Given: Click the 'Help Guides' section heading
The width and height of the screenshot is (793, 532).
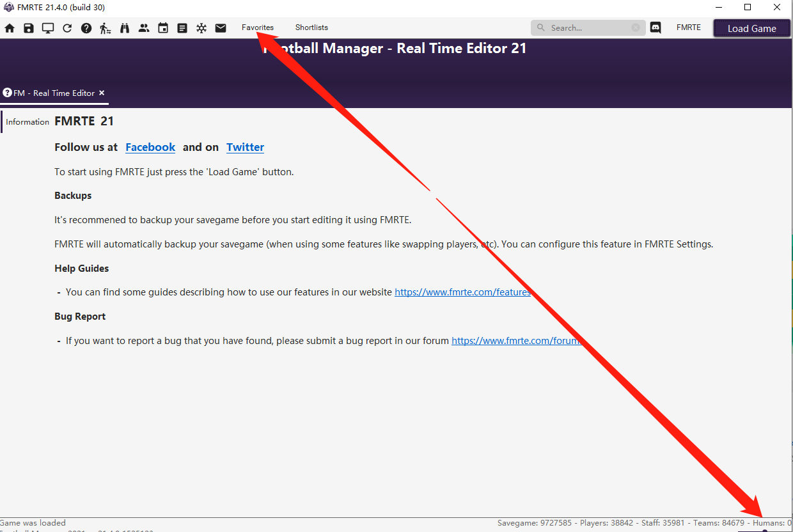Looking at the screenshot, I should pos(82,269).
